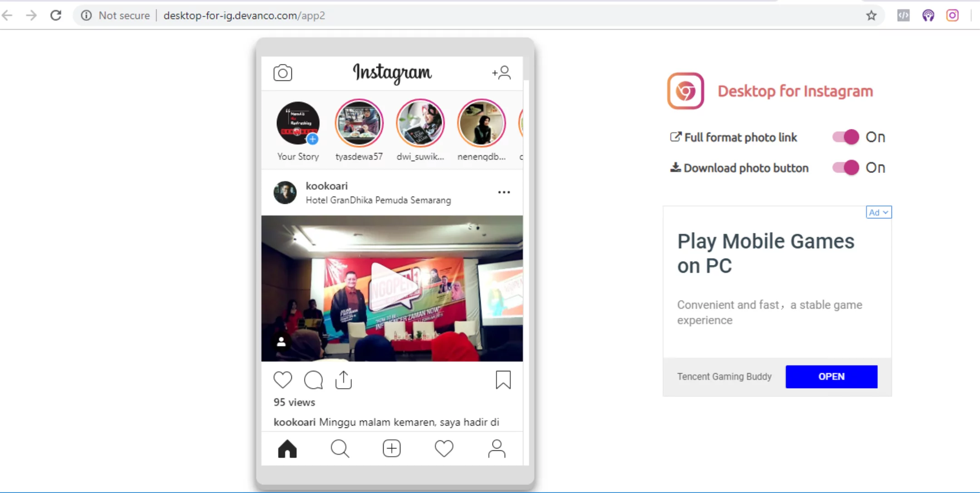The width and height of the screenshot is (980, 493).
Task: Go to Home tab in bottom bar
Action: point(287,449)
